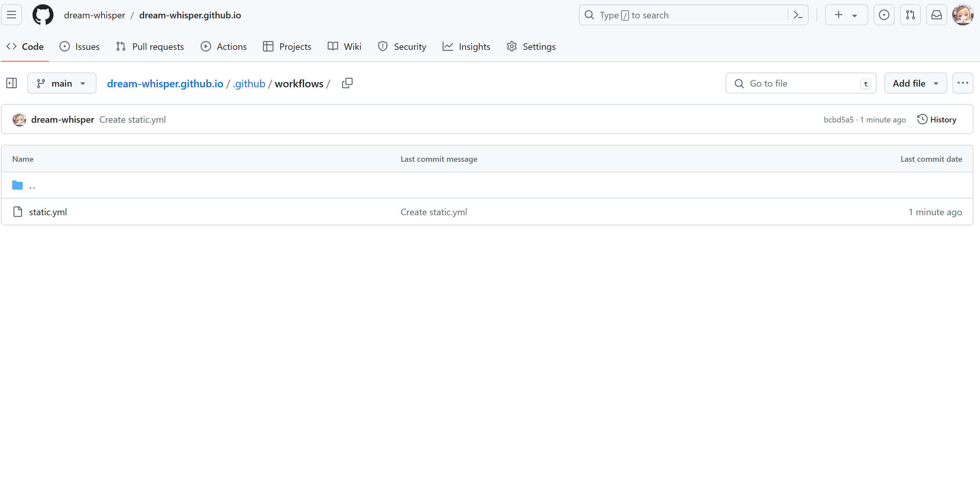The width and height of the screenshot is (980, 483).
Task: Toggle the file tree side panel
Action: tap(11, 83)
